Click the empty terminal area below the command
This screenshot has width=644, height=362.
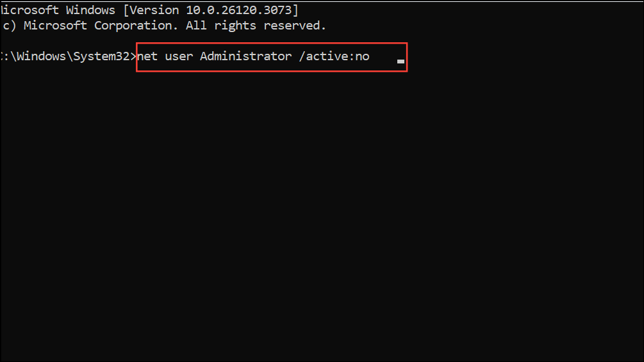(322, 213)
